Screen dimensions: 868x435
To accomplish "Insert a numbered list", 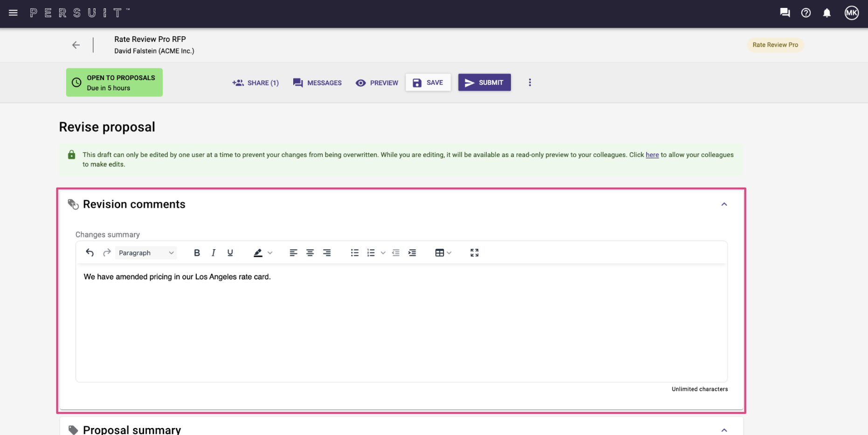I will coord(371,252).
